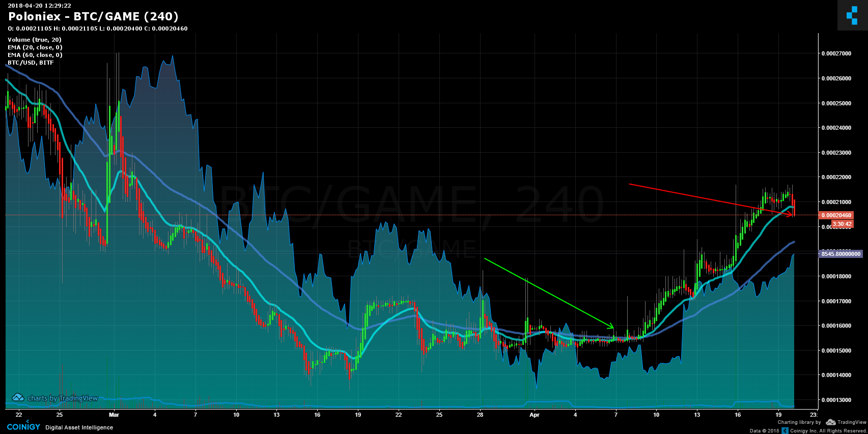Click the 0.00025000 price axis label
Image resolution: width=868 pixels, height=434 pixels.
click(x=836, y=103)
